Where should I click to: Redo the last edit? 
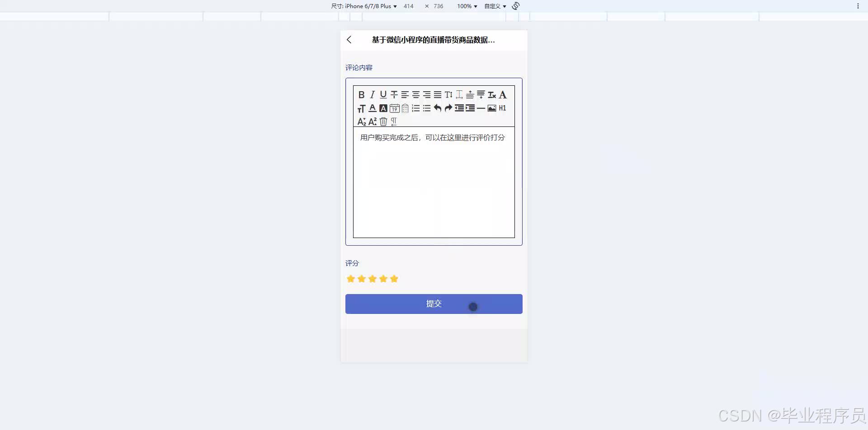(x=448, y=108)
